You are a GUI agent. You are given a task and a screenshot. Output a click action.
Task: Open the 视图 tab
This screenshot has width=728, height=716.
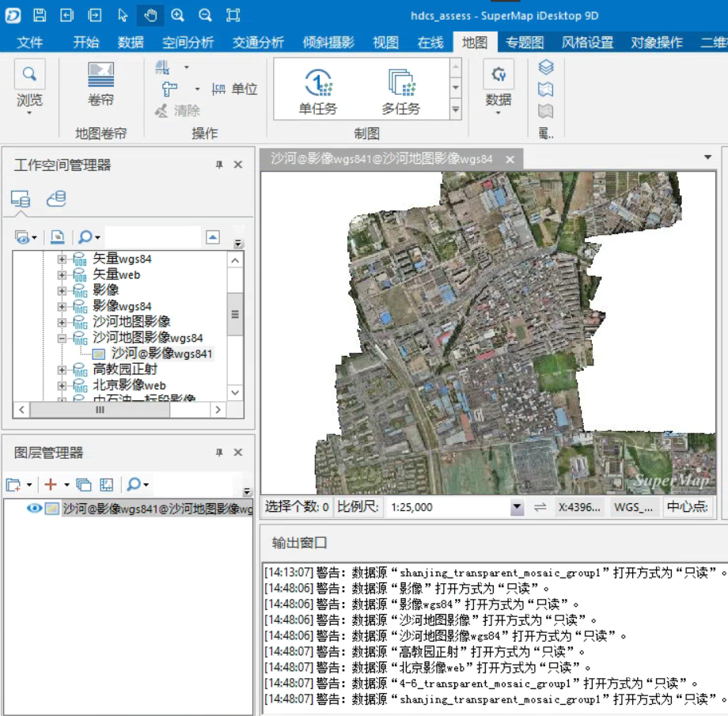(x=386, y=43)
